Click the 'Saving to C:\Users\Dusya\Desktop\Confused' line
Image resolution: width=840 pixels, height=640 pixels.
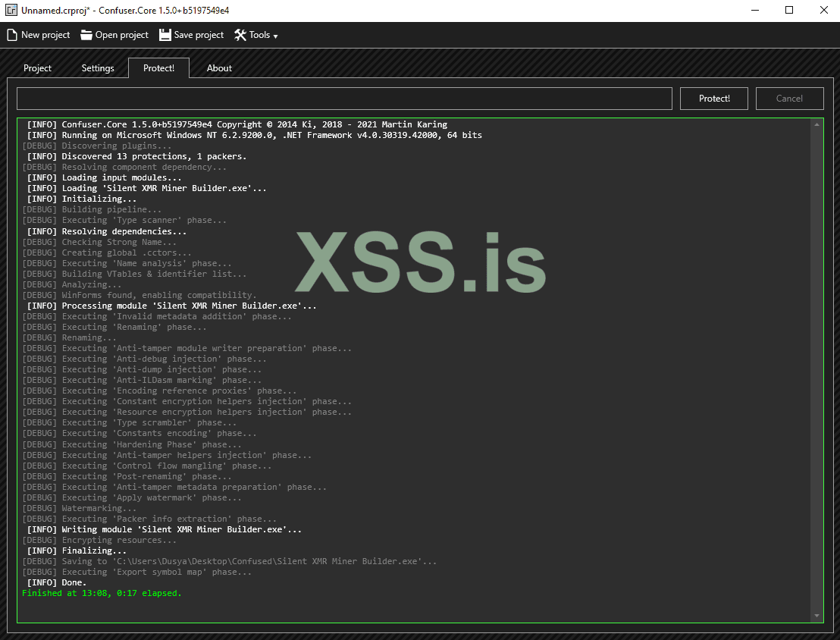tap(229, 561)
